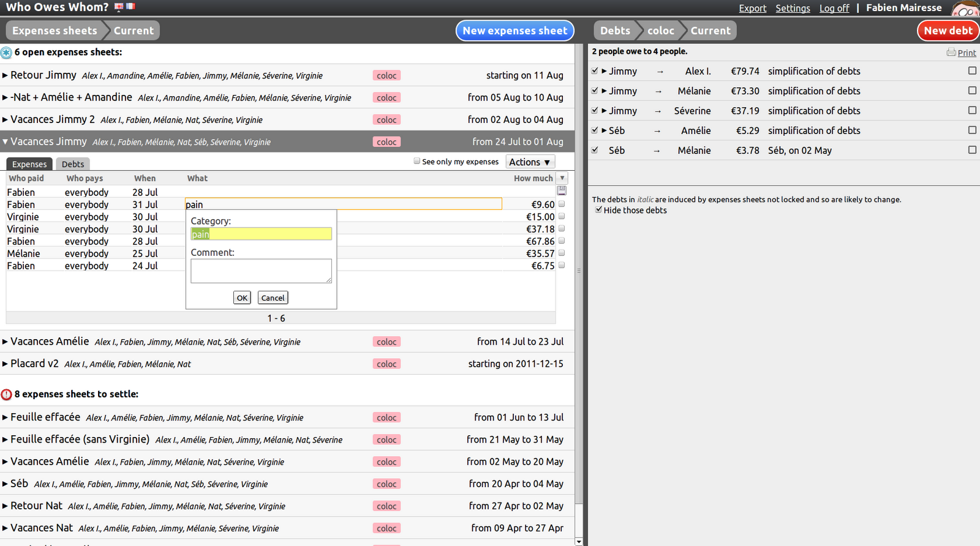
Task: Click the save floppy icon in expenses table
Action: [x=562, y=190]
